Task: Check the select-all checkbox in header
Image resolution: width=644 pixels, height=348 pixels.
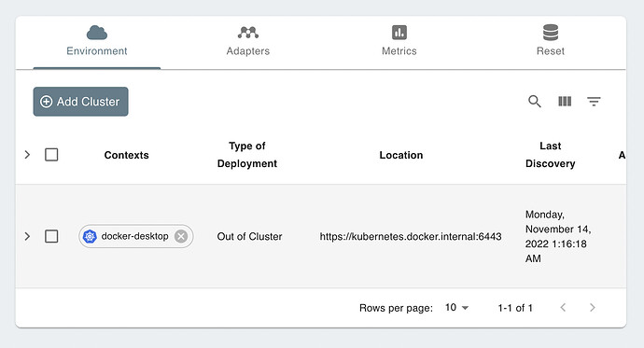Action: 51,155
